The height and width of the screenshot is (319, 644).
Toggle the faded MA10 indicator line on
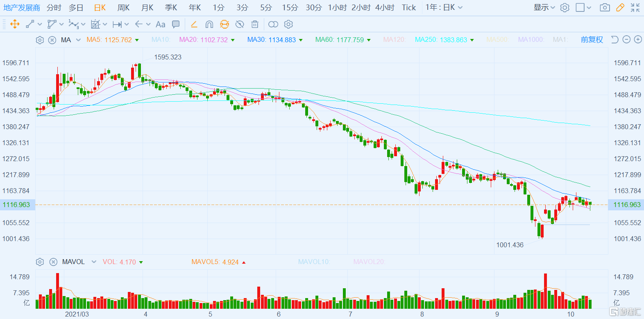160,39
